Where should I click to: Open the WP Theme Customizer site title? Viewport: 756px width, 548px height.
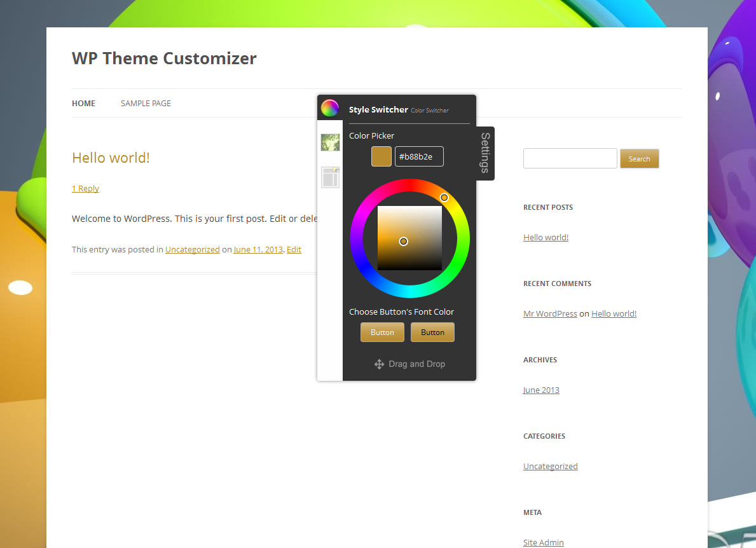click(x=164, y=58)
